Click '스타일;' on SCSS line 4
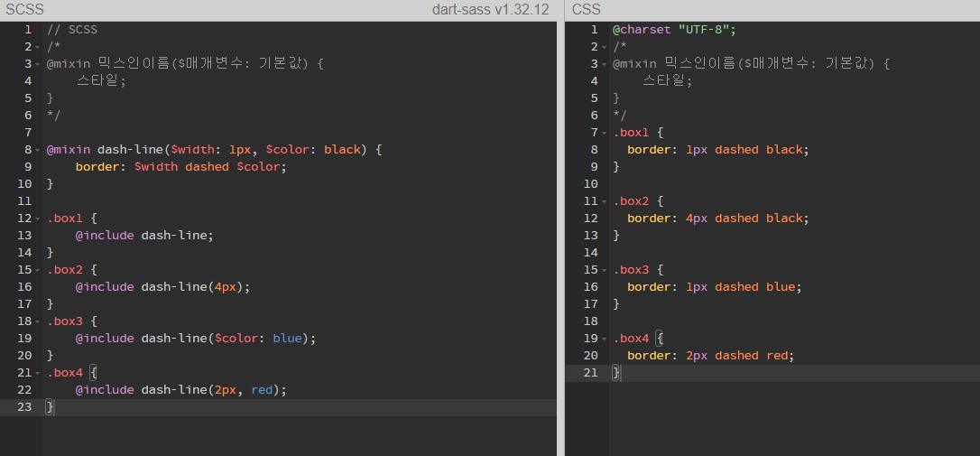Viewport: 980px width, 456px height. tap(101, 80)
